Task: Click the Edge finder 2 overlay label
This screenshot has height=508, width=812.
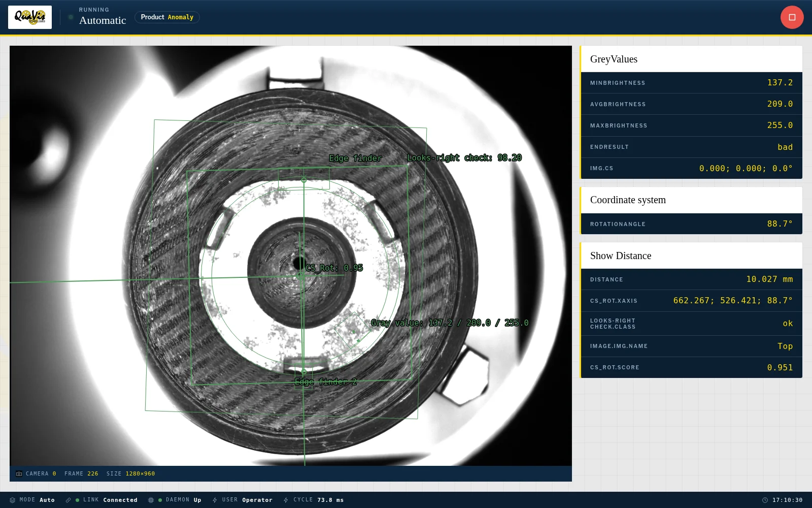Action: pyautogui.click(x=326, y=382)
